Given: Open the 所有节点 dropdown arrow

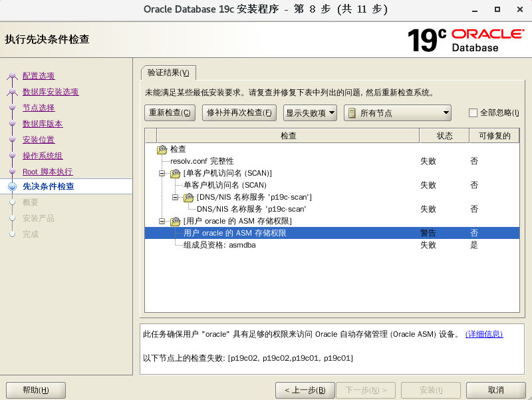Looking at the screenshot, I should coord(446,112).
